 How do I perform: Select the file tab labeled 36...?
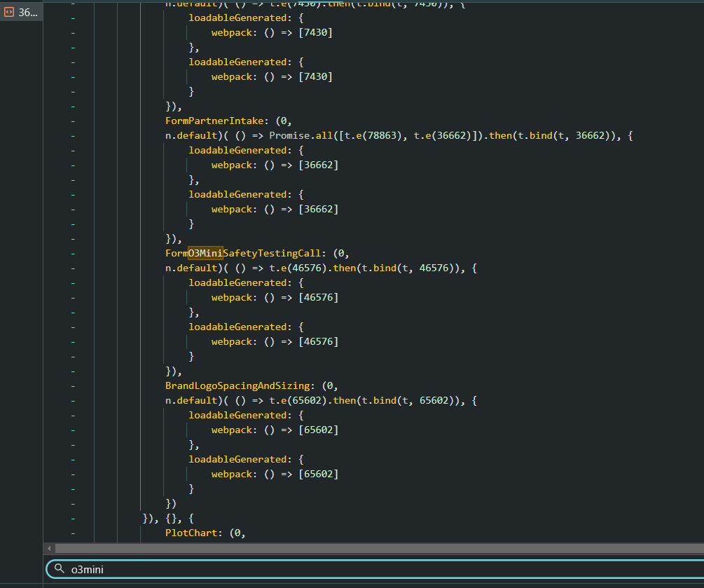click(x=21, y=12)
